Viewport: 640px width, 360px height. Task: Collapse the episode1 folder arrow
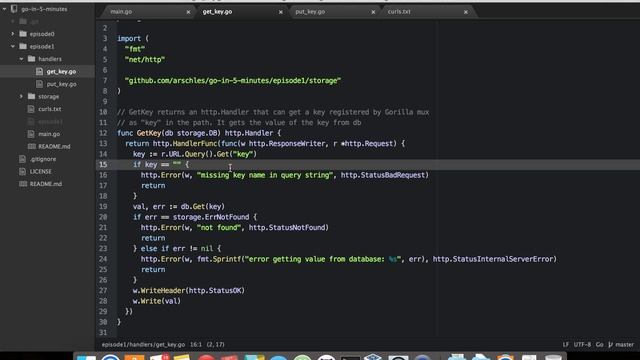coord(13,47)
